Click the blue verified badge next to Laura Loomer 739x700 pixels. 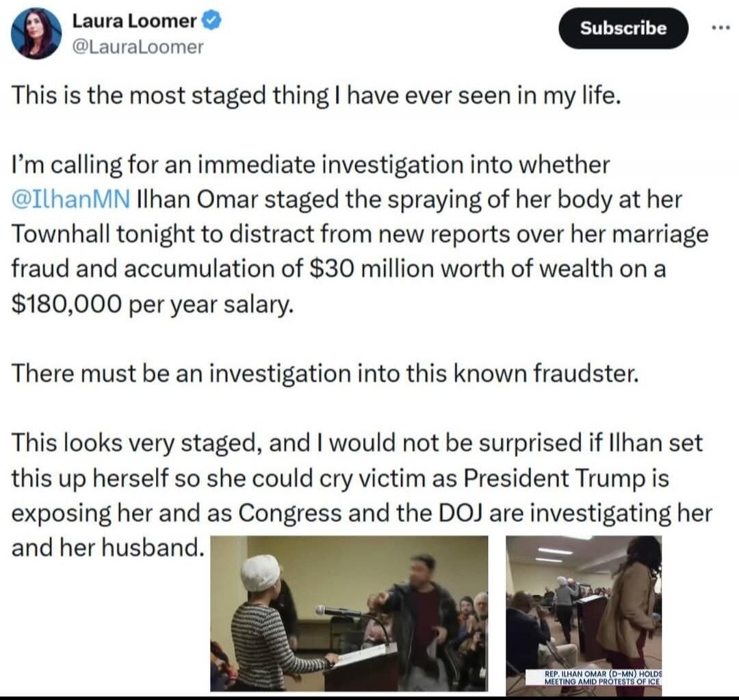click(x=210, y=21)
